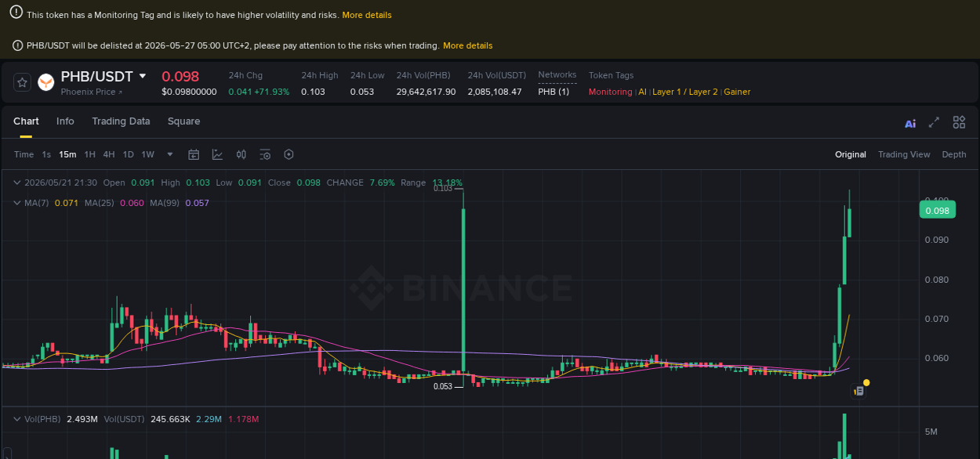Click the MA(25) indicator label
The image size is (980, 459).
click(100, 203)
